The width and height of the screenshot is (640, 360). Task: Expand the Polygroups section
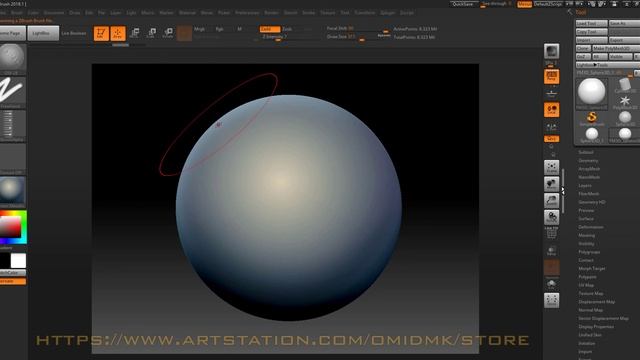point(589,252)
